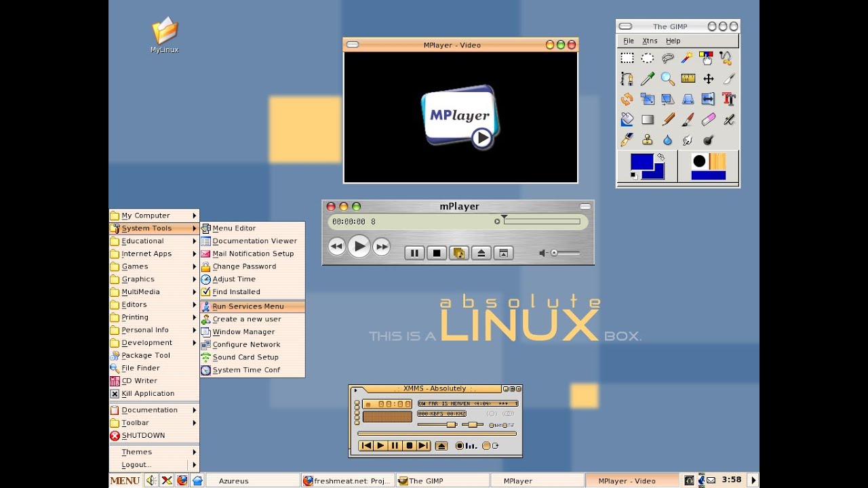The height and width of the screenshot is (488, 868).
Task: Expand the MultiMedia submenu
Action: [x=154, y=292]
